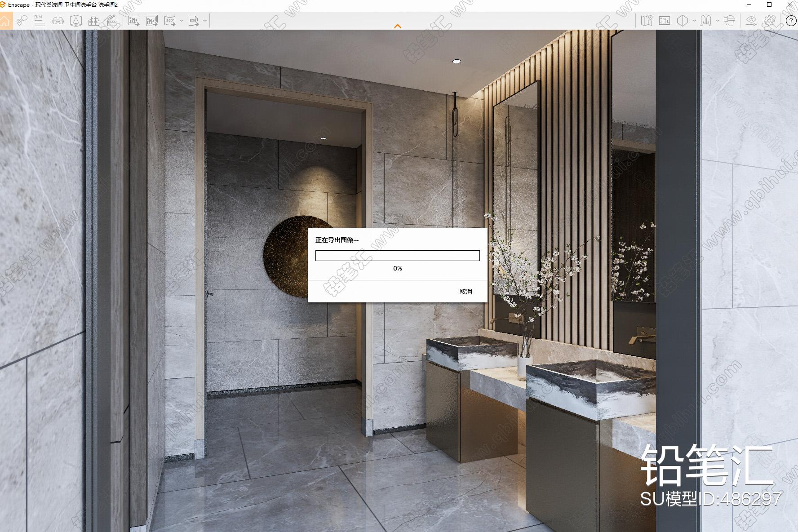Toggle the Mini Map icon
The image size is (798, 532).
pos(647,21)
